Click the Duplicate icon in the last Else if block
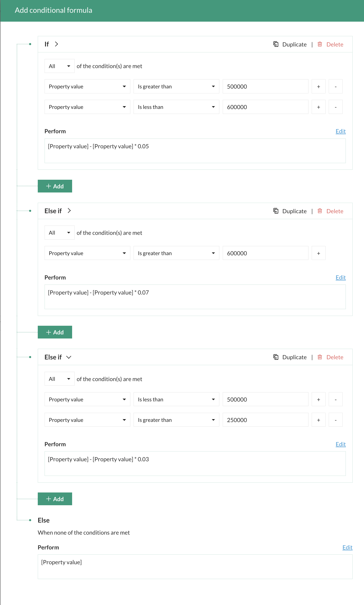Screen dimensions: 364x605 click(276, 357)
